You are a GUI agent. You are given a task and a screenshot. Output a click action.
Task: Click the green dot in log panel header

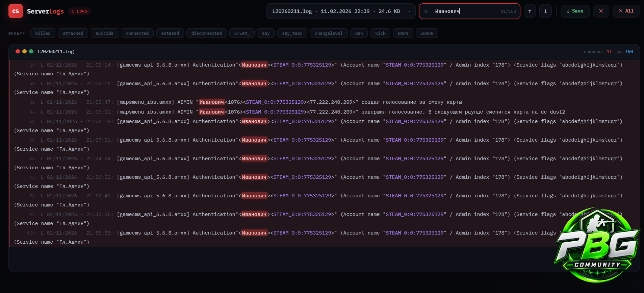pyautogui.click(x=31, y=51)
